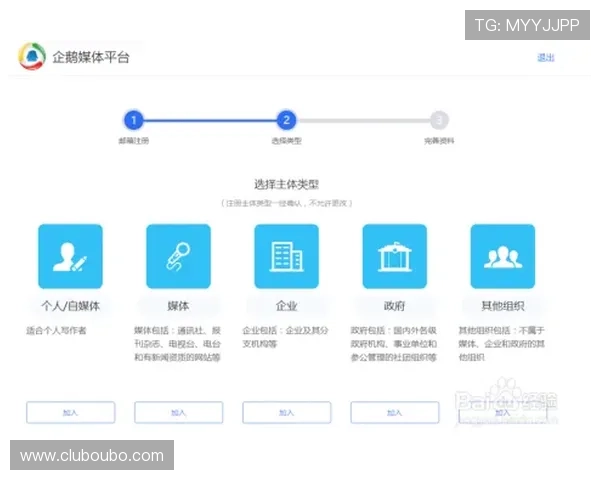Click the 个人/自媒体 label
The width and height of the screenshot is (600, 480).
(70, 306)
